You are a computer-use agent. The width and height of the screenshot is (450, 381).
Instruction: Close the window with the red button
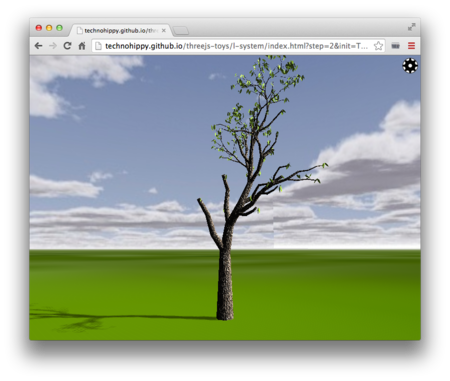39,28
